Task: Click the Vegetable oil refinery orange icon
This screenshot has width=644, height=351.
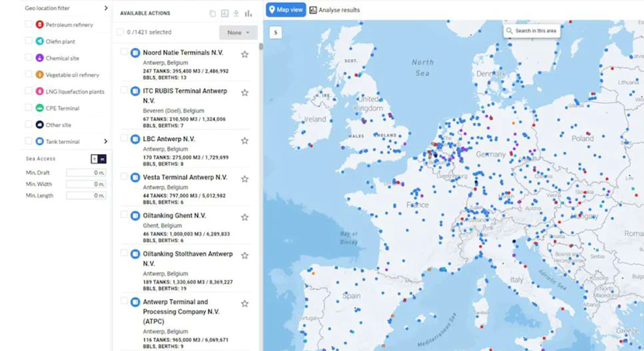Action: point(40,74)
